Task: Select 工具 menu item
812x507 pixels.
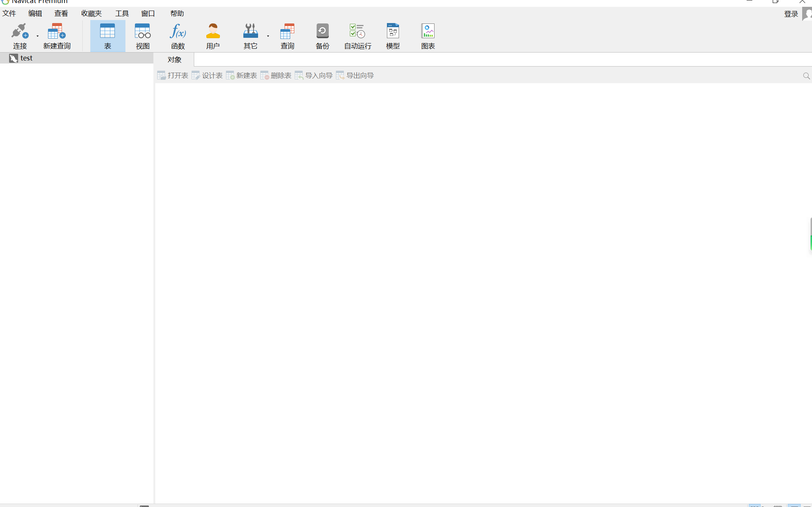Action: [121, 14]
